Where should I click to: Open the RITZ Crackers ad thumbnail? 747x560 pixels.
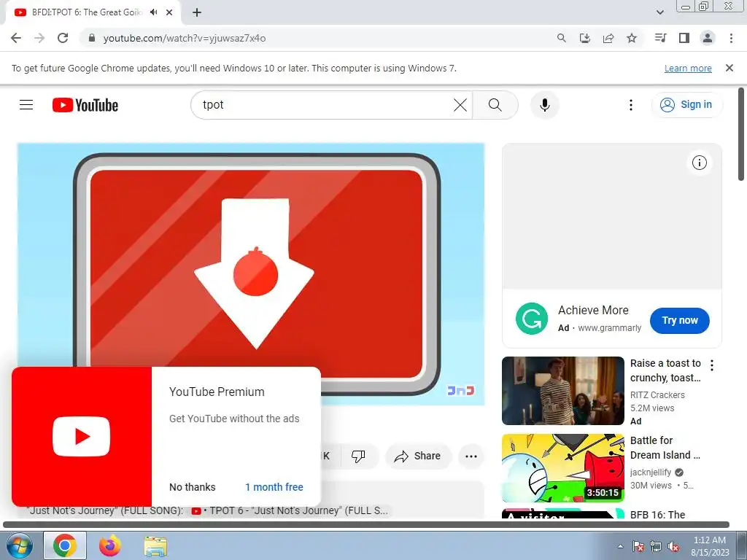pos(562,391)
